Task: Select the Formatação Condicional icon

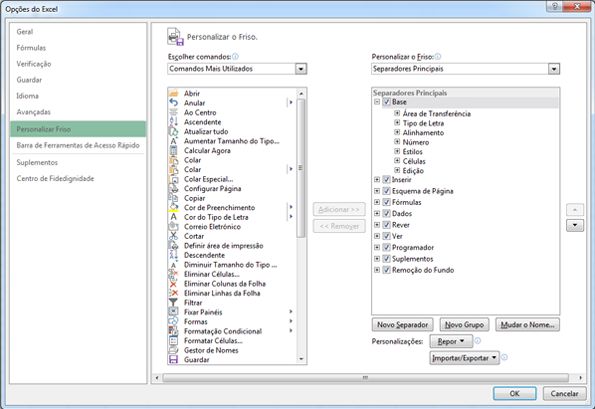Action: click(173, 331)
